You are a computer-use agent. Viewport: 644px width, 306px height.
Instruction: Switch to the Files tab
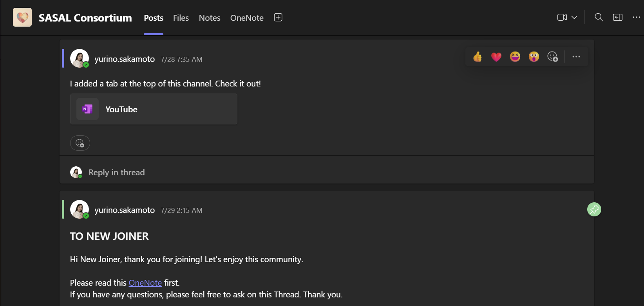[x=181, y=18]
